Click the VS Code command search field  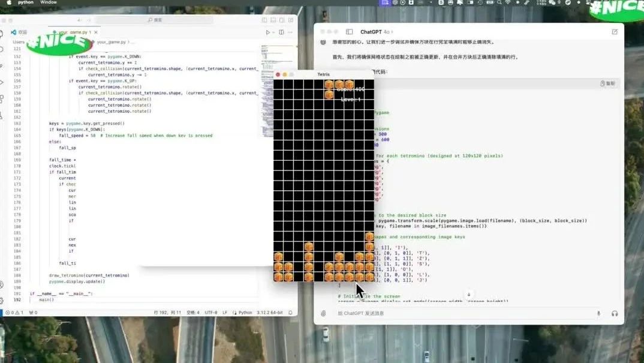click(155, 20)
